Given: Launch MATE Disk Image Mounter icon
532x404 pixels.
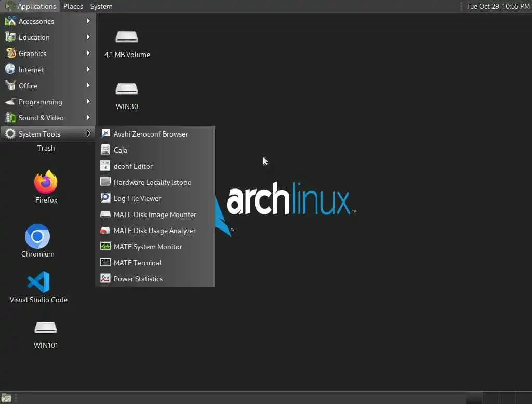Looking at the screenshot, I should [105, 214].
